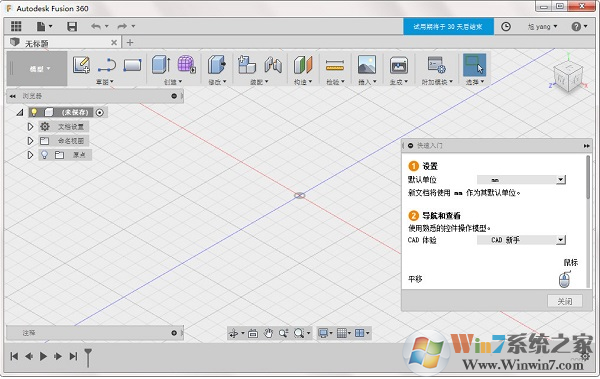Click the trial expires in 30 days banner
600x379 pixels.
point(448,26)
